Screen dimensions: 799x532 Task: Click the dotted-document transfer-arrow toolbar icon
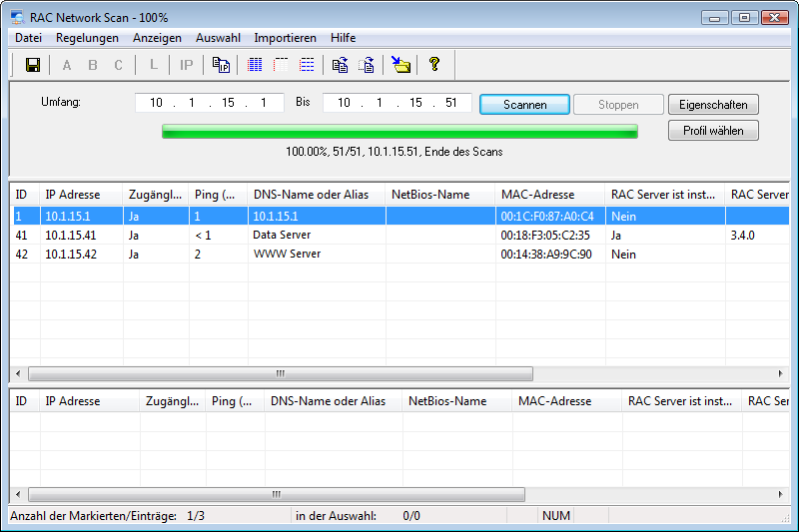(367, 65)
